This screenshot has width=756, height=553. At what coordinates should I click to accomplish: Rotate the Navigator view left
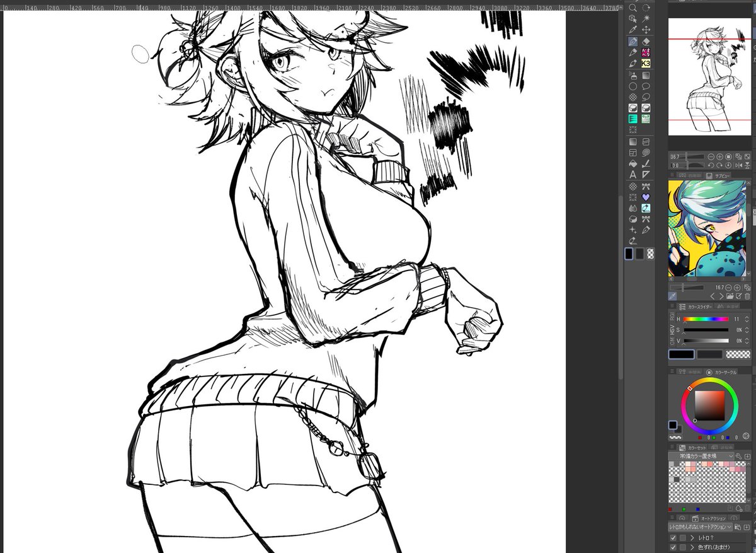711,165
